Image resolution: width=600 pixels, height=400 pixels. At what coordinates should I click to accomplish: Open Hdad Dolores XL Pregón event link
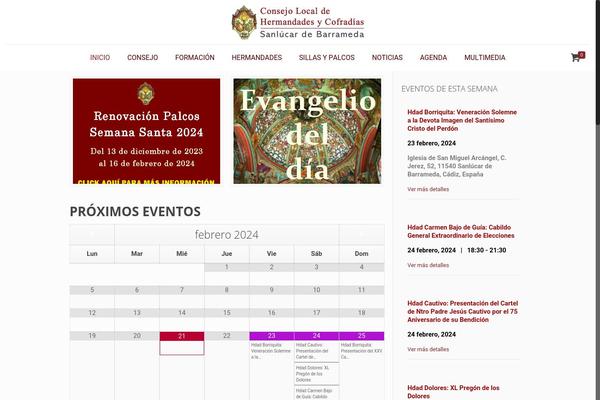[453, 392]
